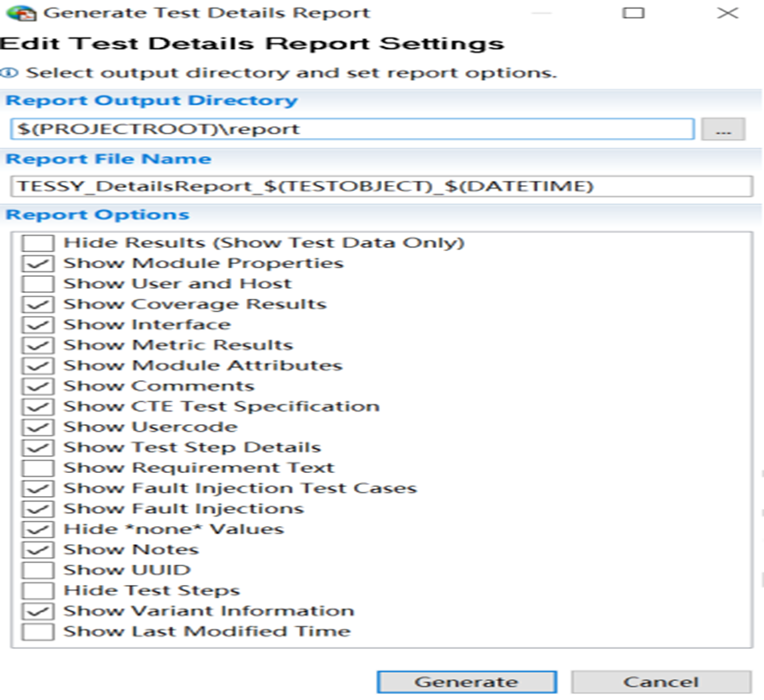Click the Generate button
Viewport: 764px width, 700px height.
coord(467,682)
